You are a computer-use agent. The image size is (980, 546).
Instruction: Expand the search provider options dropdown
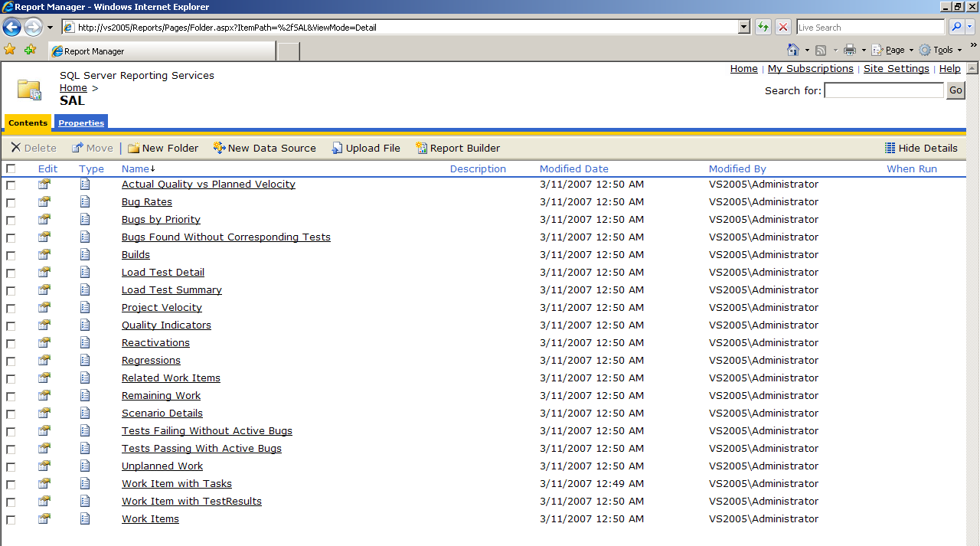(971, 27)
